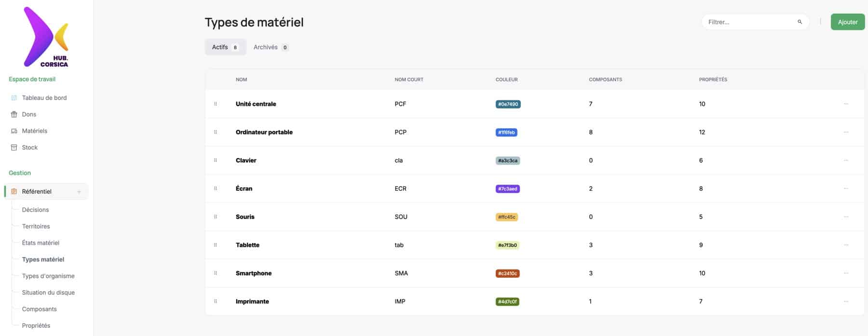Click the #e7f3b0 color badge
The image size is (868, 336).
507,245
